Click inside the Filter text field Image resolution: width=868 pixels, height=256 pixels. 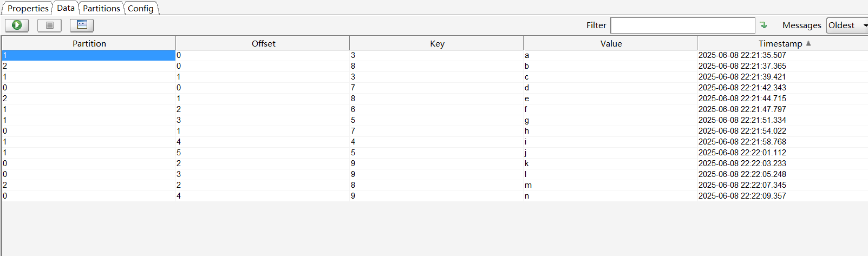click(682, 25)
